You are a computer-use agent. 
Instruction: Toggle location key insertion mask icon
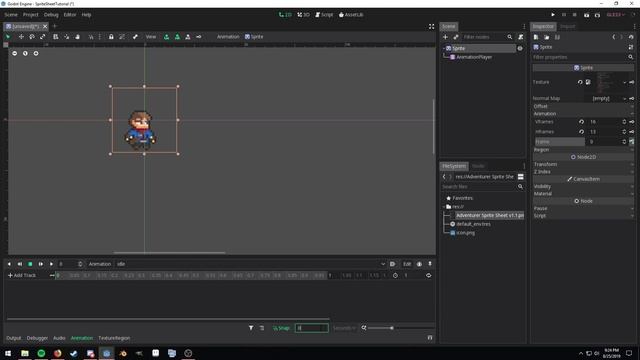167,37
